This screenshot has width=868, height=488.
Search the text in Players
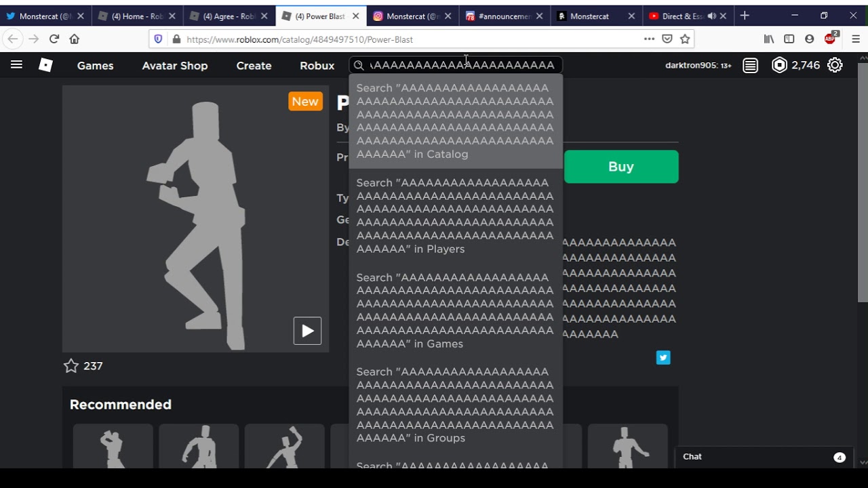(x=456, y=216)
